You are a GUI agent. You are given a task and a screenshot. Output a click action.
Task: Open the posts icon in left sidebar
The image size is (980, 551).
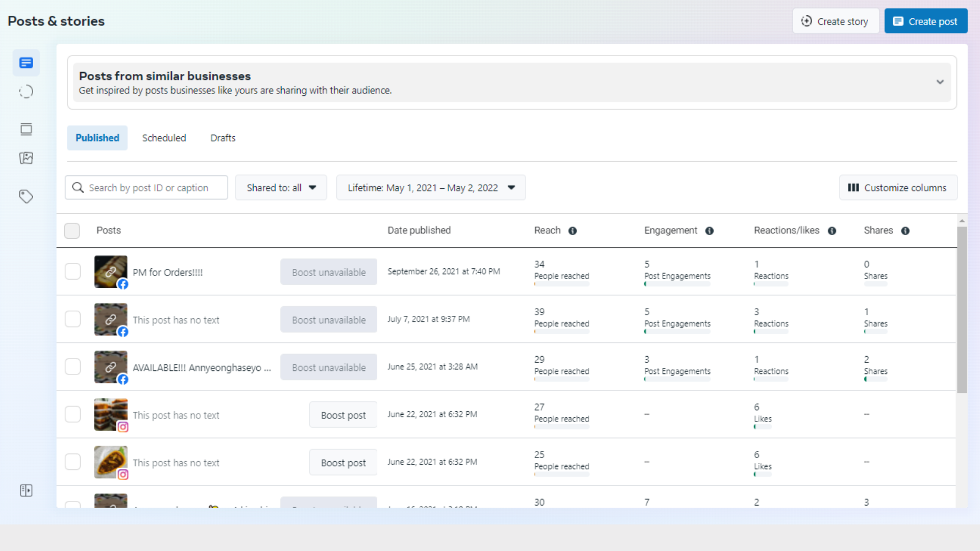(x=26, y=63)
